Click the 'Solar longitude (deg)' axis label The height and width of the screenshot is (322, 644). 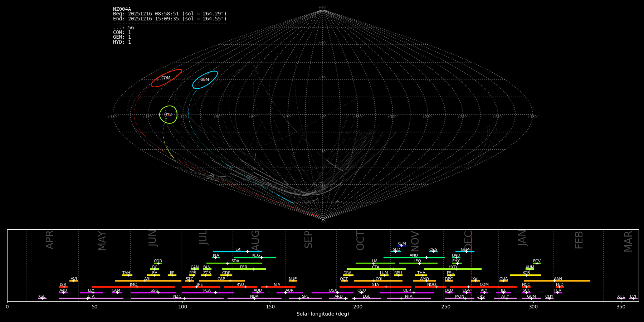pos(323,314)
